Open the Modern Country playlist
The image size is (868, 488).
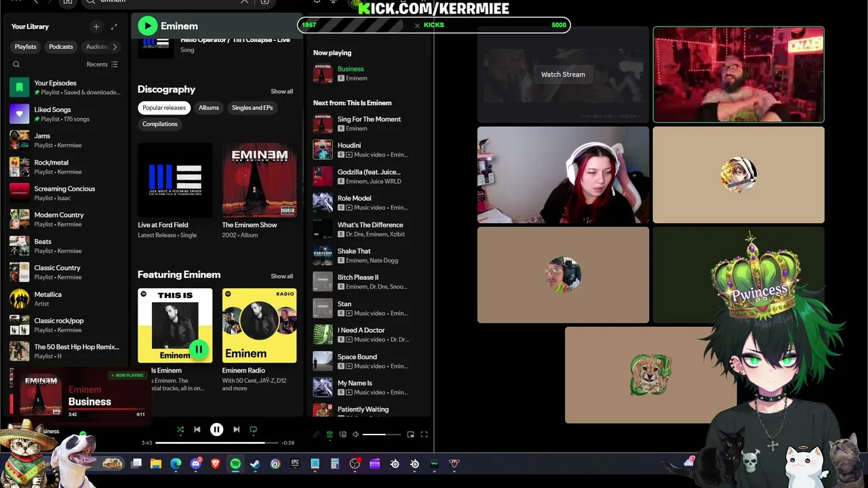pos(65,220)
